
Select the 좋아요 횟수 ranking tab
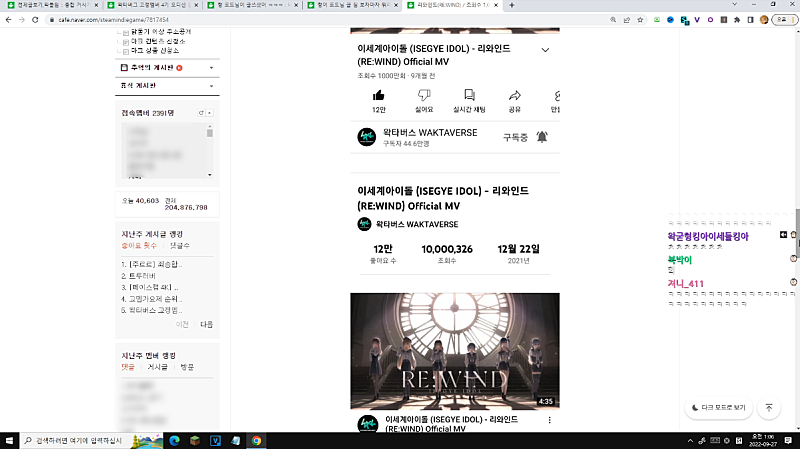[139, 245]
